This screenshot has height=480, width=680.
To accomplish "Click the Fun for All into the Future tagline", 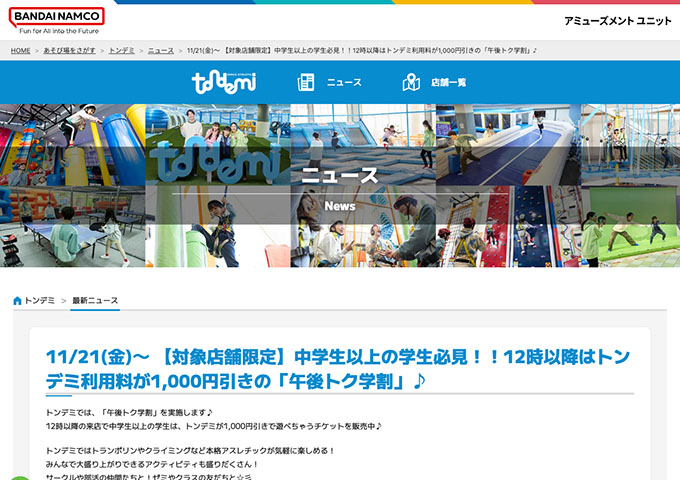I will 59,31.
